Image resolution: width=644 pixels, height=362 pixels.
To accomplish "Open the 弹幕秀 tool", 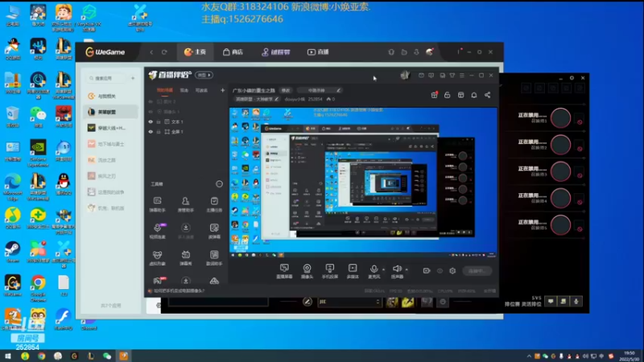I will 186,258.
